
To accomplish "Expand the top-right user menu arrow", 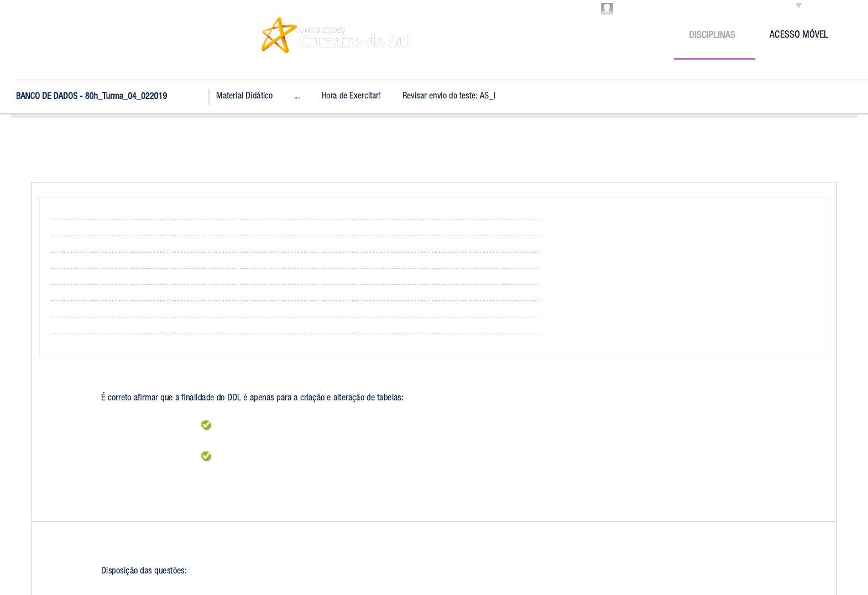I will [798, 6].
